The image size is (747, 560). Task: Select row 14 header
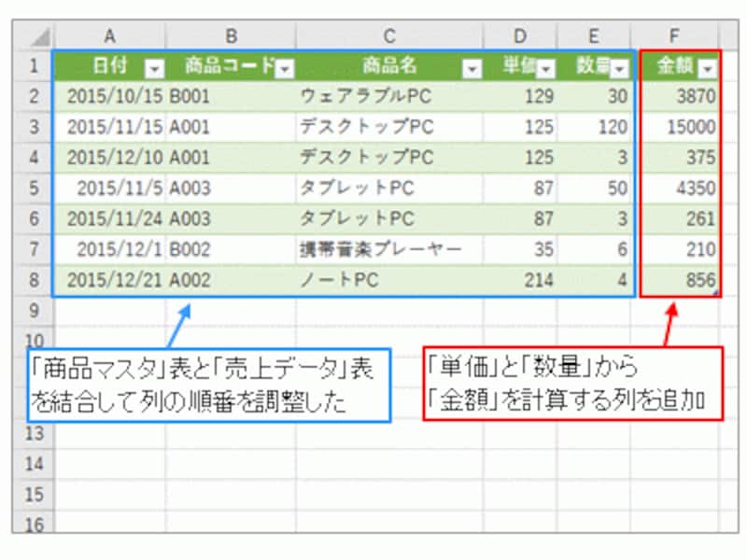(x=34, y=464)
